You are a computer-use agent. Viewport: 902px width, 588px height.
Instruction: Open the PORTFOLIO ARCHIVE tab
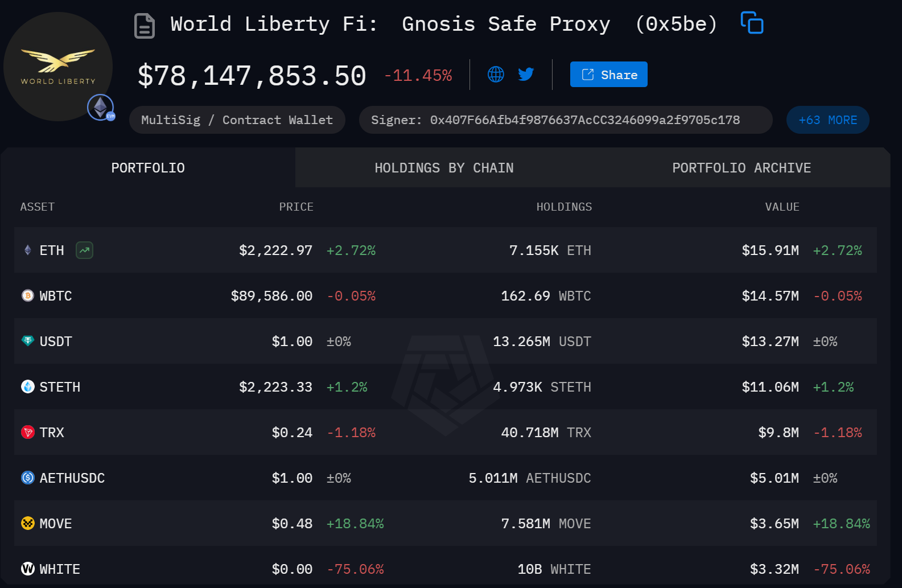742,168
